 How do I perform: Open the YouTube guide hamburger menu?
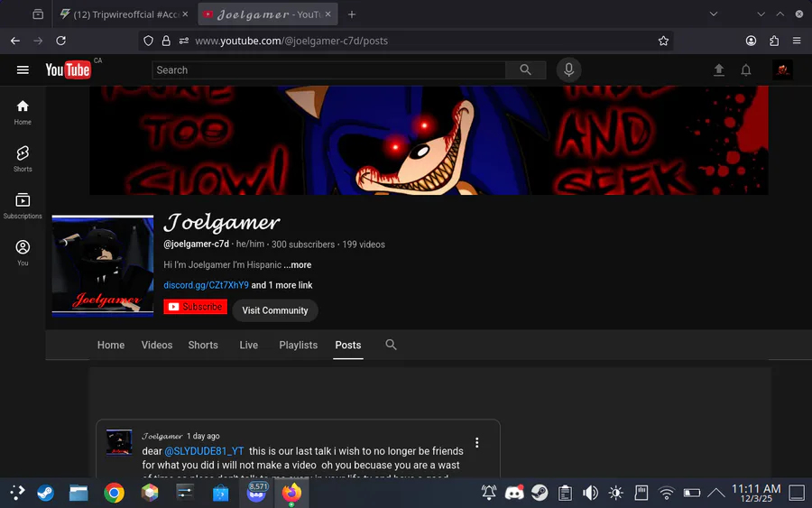[x=23, y=69]
